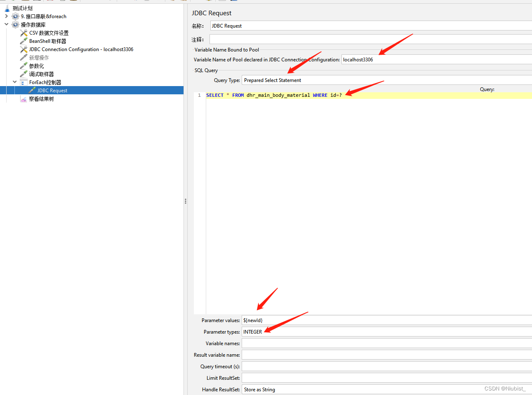Screen dimensions: 532x395
Task: Select the 调试取样器 tree node
Action: (x=41, y=74)
